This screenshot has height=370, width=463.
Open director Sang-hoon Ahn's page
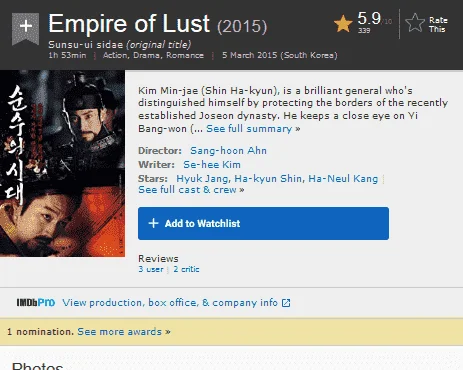[228, 151]
